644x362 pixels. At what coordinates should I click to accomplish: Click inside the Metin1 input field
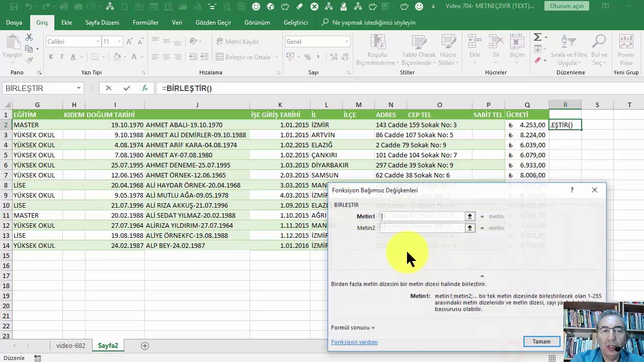(x=422, y=216)
